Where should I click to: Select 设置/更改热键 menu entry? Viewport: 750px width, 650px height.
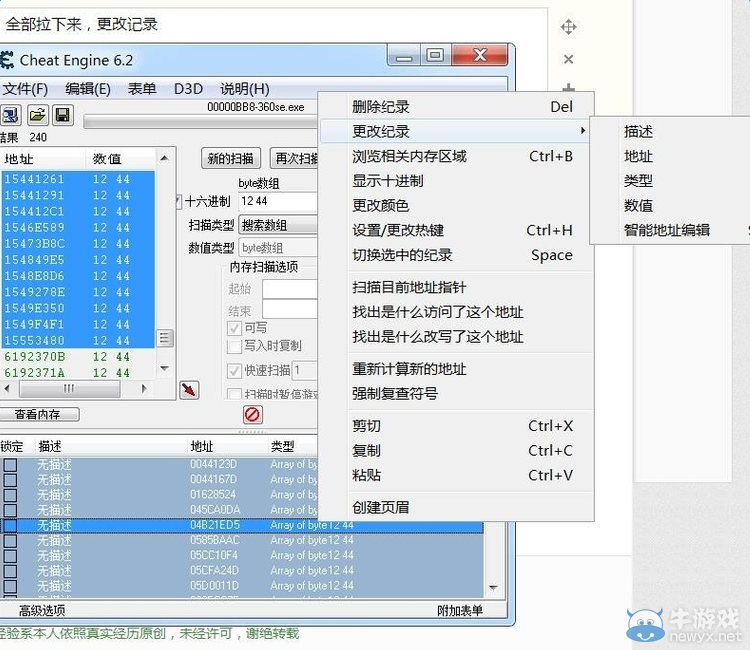point(457,231)
